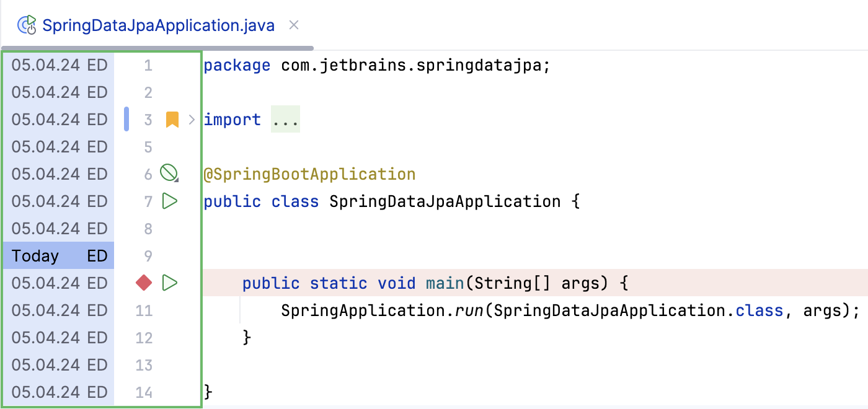
Task: Click the Today annotation on line 9
Action: (35, 256)
